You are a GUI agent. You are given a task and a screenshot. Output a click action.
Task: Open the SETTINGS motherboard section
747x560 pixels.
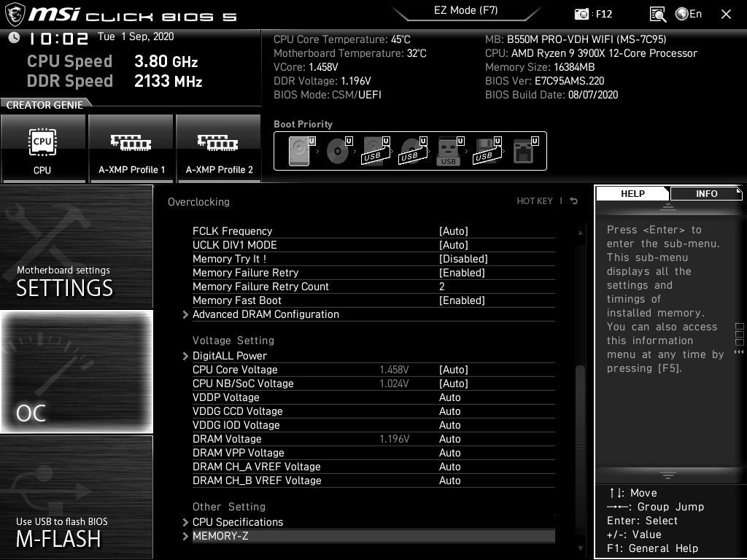click(76, 246)
